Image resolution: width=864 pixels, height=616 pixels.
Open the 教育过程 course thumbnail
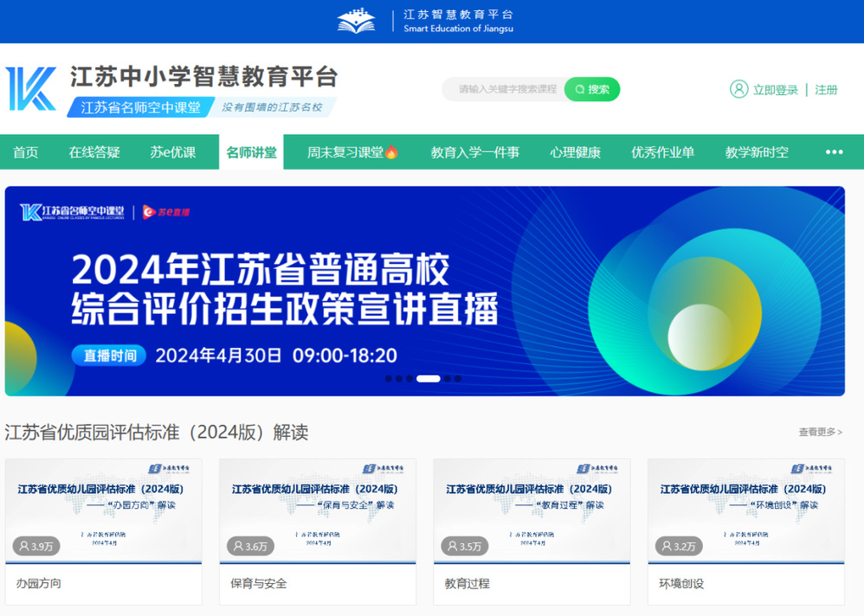point(532,510)
